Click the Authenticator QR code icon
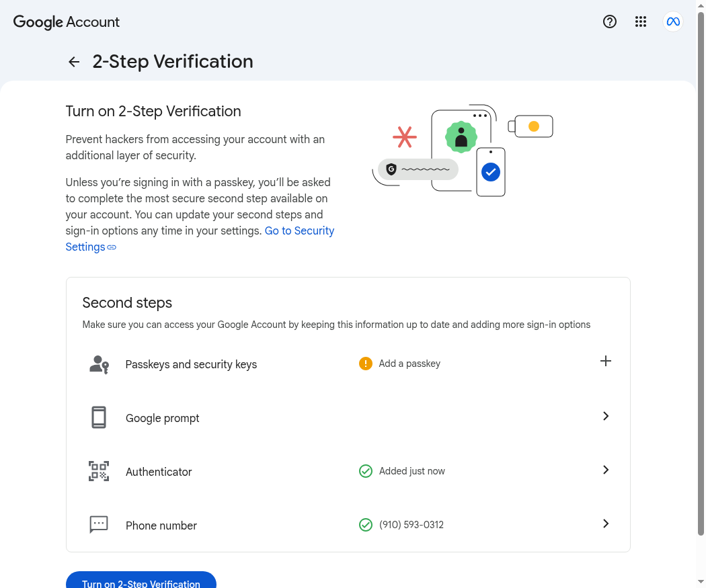Image resolution: width=706 pixels, height=588 pixels. pos(99,471)
